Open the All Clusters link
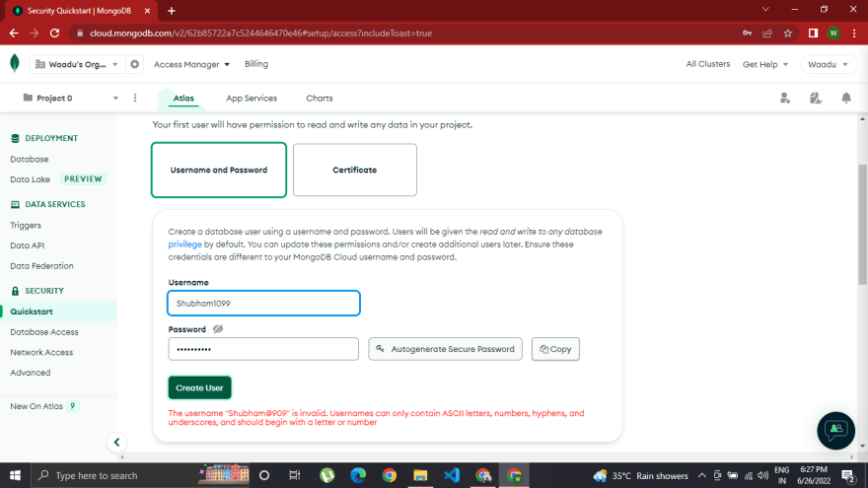The image size is (868, 488). pyautogui.click(x=707, y=64)
